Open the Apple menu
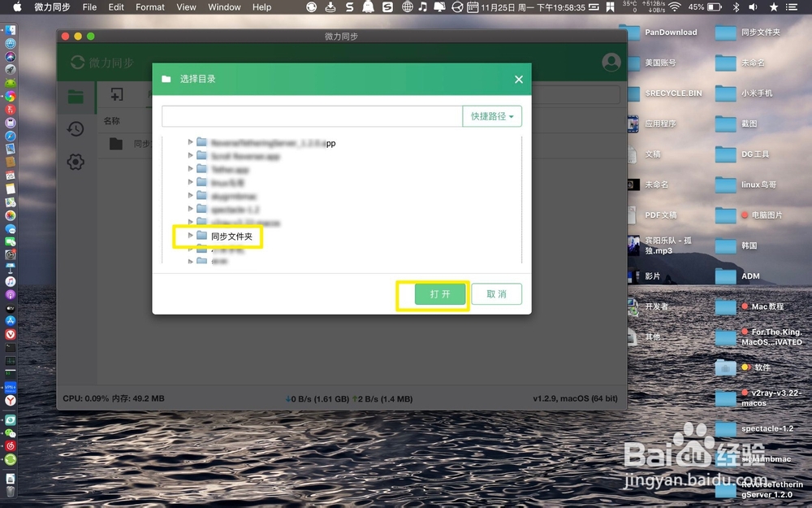Viewport: 812px width, 508px height. [17, 7]
